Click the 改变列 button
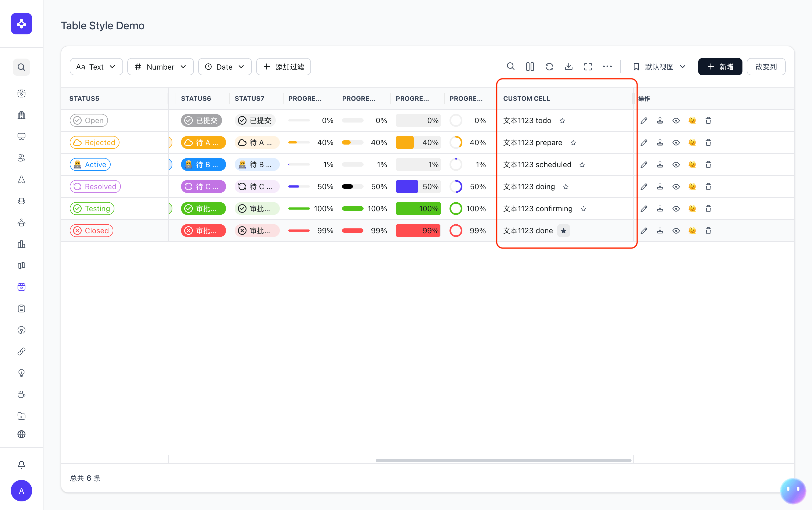This screenshot has height=510, width=812. (766, 67)
